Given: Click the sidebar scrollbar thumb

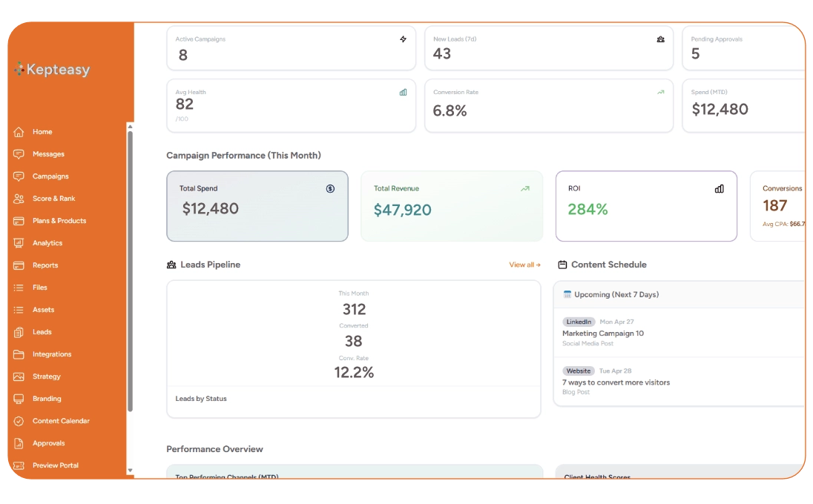Looking at the screenshot, I should click(130, 272).
